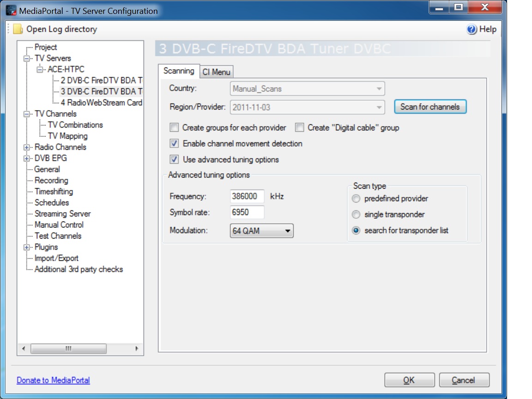Open the Donate to MediaPortal link
The width and height of the screenshot is (532, 399).
point(53,381)
